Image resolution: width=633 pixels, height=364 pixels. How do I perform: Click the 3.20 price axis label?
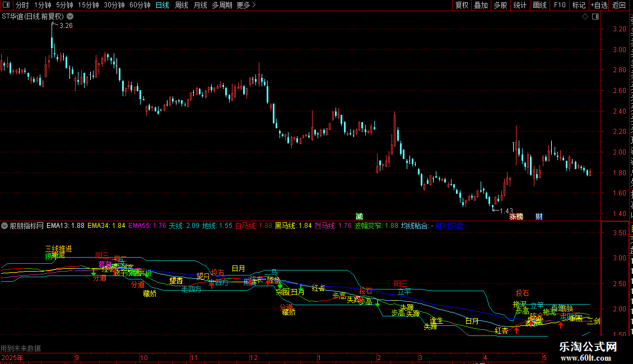pos(619,29)
